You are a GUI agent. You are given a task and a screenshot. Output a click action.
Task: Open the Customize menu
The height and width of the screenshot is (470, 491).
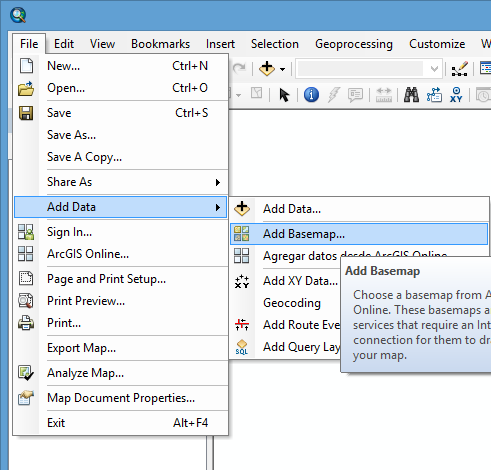(x=437, y=44)
